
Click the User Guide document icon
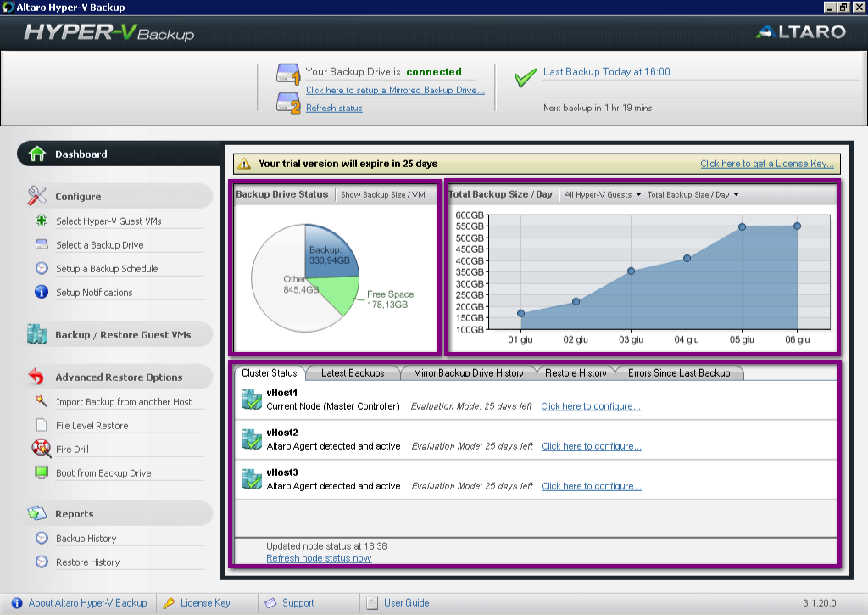point(373,603)
